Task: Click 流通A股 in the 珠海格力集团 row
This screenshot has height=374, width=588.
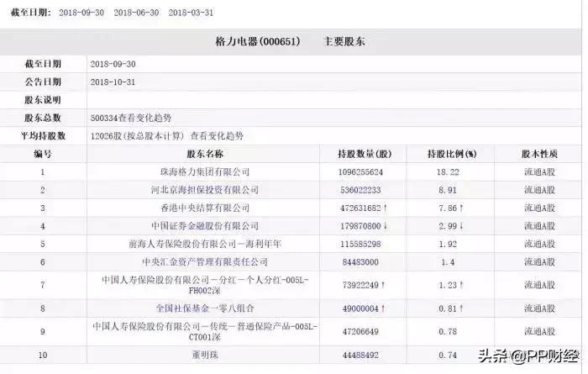Action: coord(539,172)
